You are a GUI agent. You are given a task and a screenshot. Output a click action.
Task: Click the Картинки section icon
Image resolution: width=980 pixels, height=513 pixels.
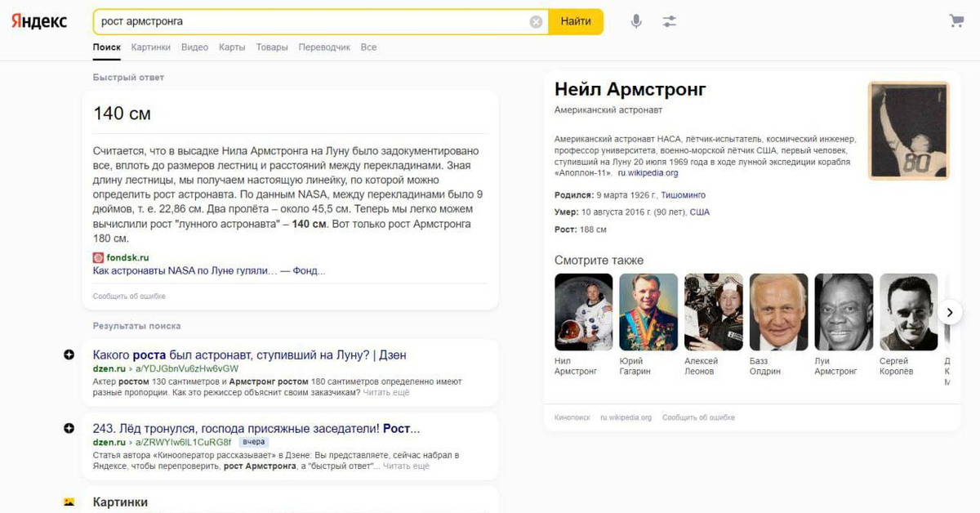pos(69,502)
